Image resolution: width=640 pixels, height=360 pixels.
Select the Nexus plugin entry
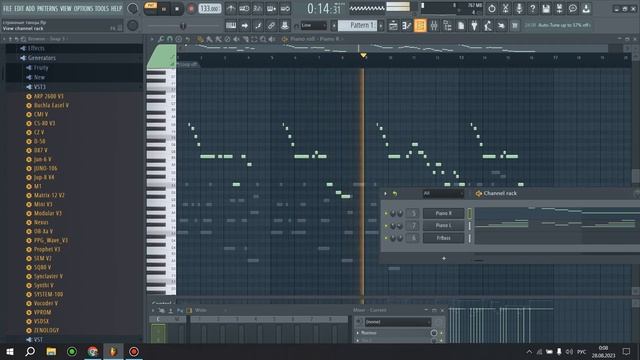[41, 222]
